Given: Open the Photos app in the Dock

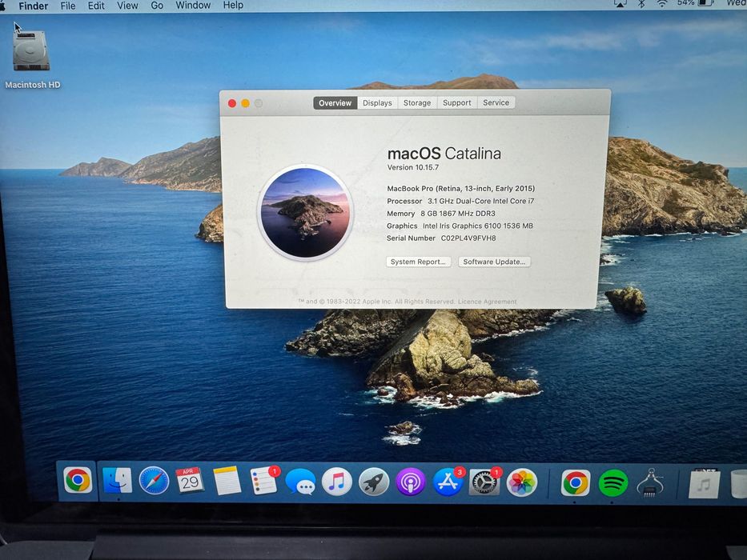Looking at the screenshot, I should coord(522,483).
